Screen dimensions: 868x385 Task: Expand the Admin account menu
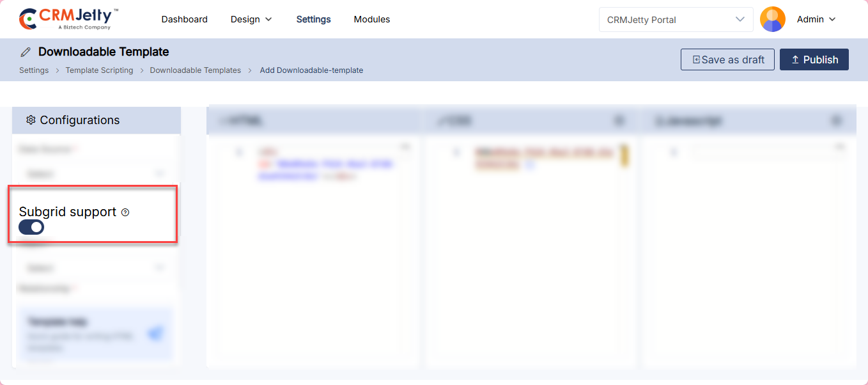[816, 19]
